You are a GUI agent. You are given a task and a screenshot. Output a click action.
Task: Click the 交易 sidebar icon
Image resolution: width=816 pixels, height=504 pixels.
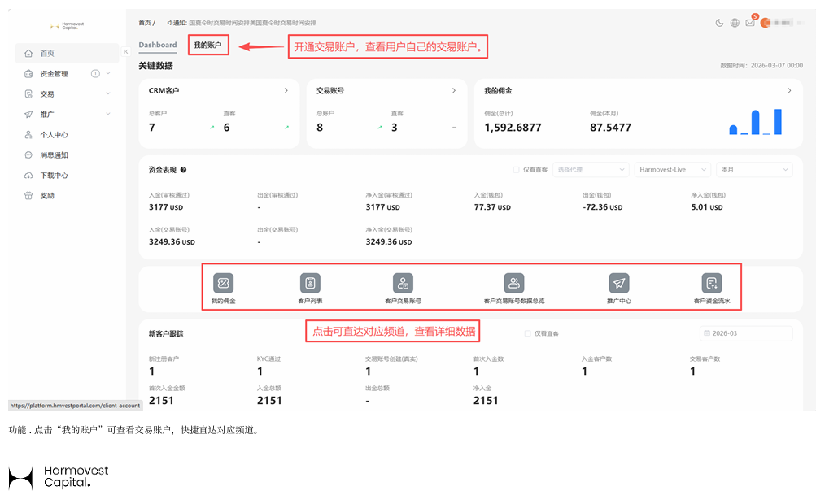click(28, 94)
